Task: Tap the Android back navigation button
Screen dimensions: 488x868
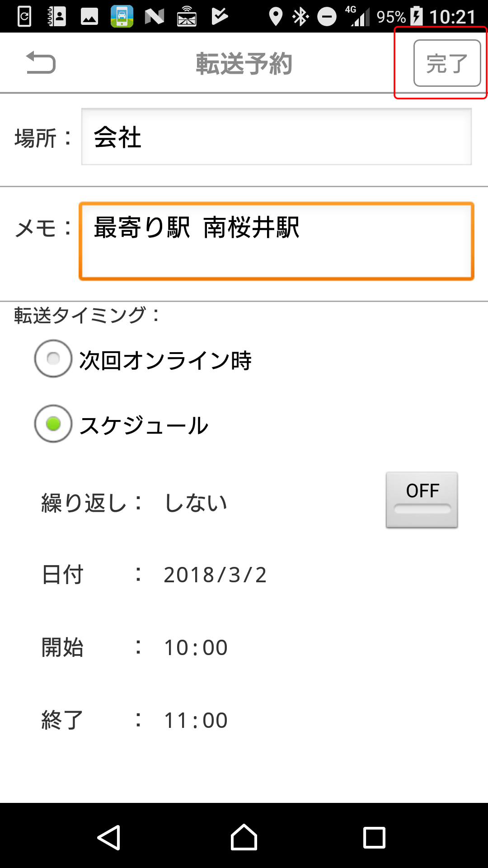Action: 109,838
